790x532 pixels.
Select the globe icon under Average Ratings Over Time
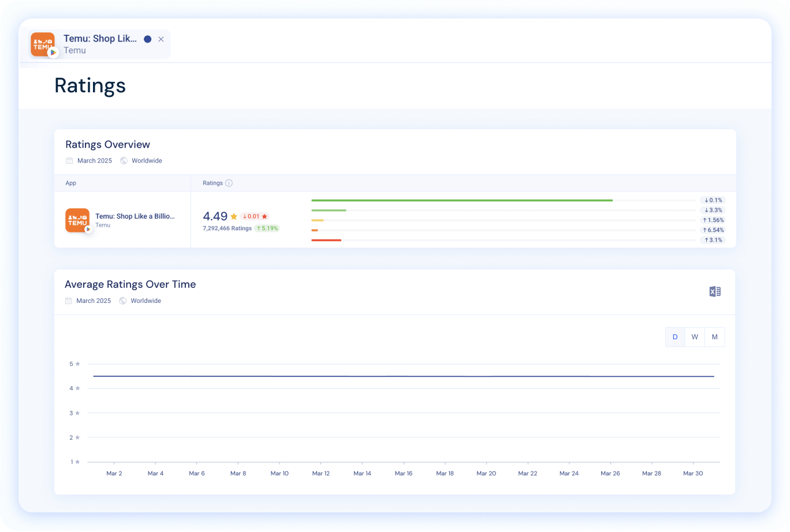pyautogui.click(x=122, y=301)
